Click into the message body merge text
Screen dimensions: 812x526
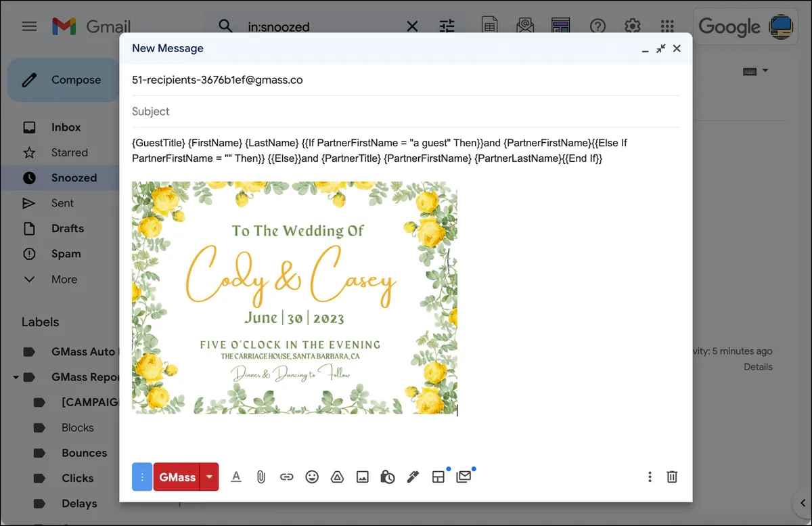click(x=380, y=151)
